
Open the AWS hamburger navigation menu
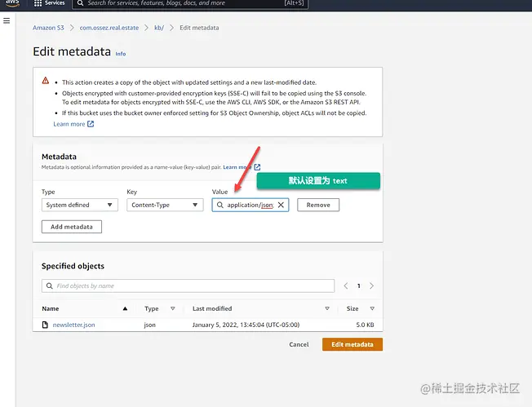pos(7,20)
